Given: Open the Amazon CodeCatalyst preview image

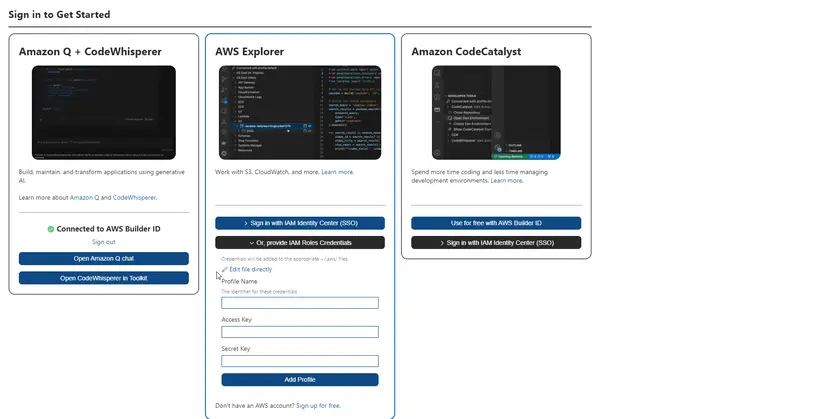Looking at the screenshot, I should coord(496,113).
